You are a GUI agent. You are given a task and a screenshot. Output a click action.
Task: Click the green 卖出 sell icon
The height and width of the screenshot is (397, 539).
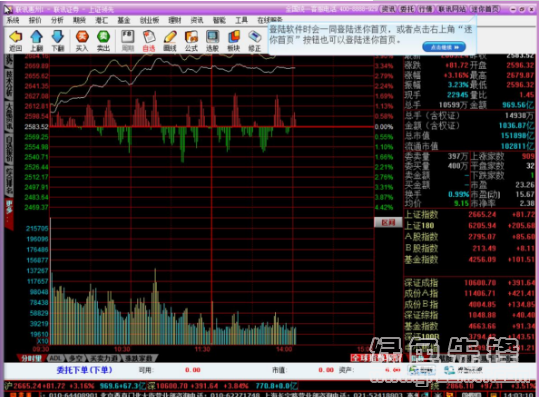[x=103, y=37]
